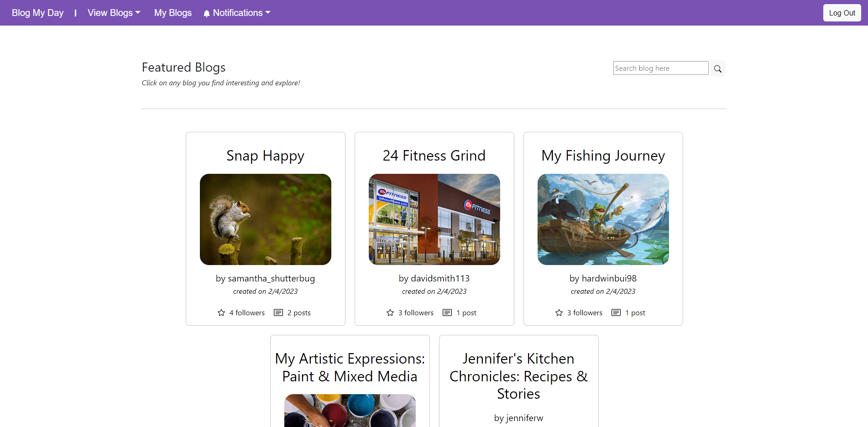Click the post icon under My Fishing Journey

click(616, 312)
